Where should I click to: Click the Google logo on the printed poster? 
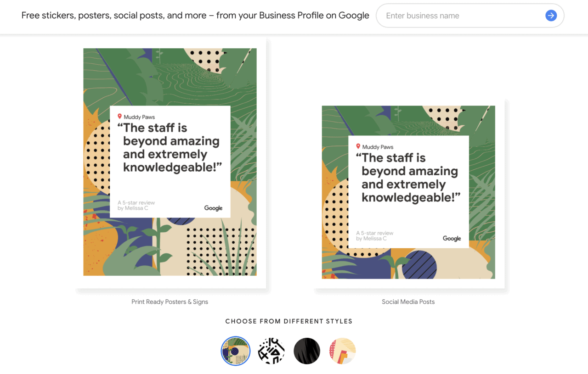tap(214, 208)
